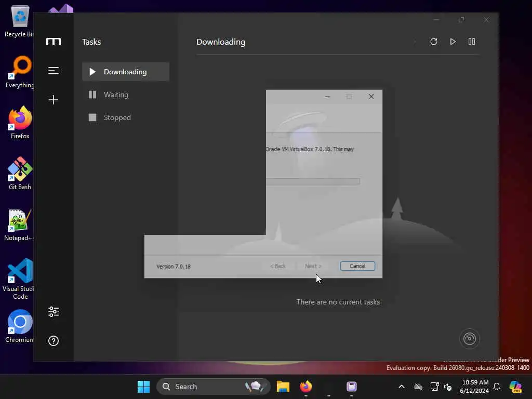Refresh the downloading task list

[x=434, y=42]
